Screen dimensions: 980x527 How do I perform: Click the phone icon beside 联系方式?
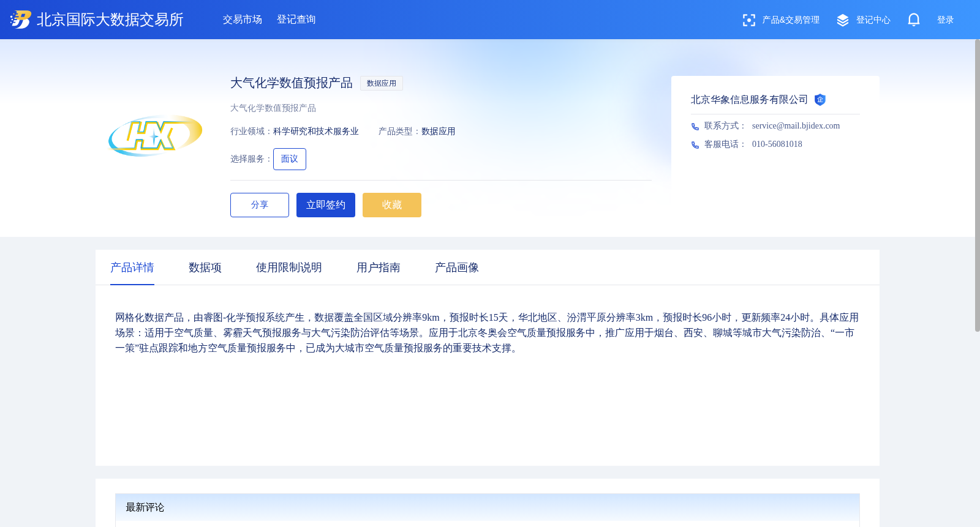coord(695,127)
